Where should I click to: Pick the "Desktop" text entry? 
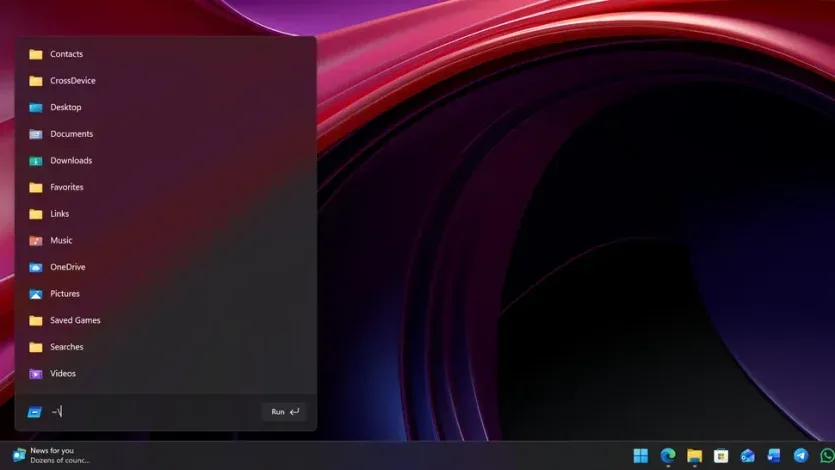click(66, 108)
